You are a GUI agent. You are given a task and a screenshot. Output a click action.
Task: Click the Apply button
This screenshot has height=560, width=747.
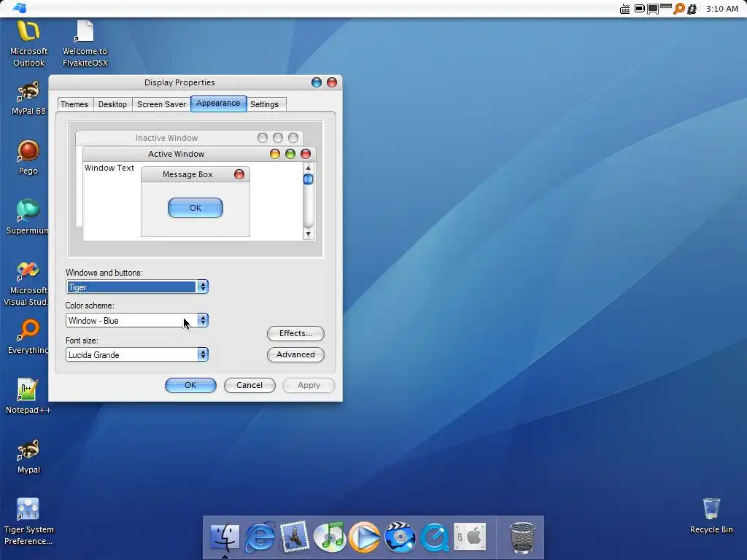(x=309, y=385)
